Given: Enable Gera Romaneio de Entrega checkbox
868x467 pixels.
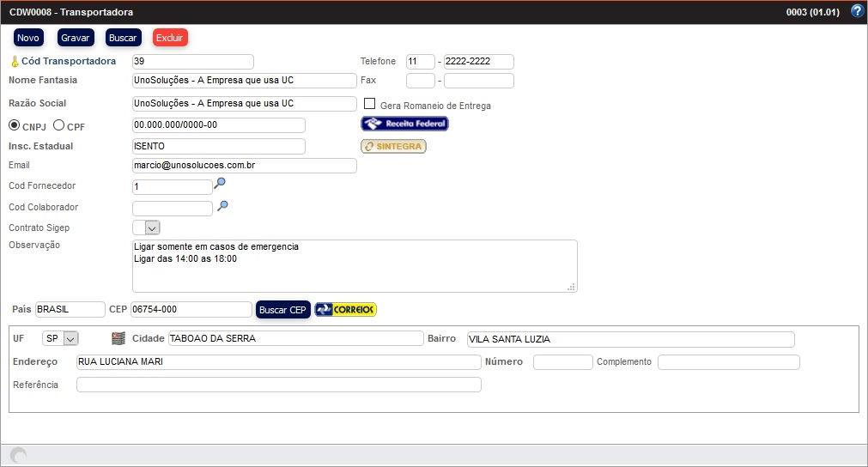Looking at the screenshot, I should [x=370, y=105].
